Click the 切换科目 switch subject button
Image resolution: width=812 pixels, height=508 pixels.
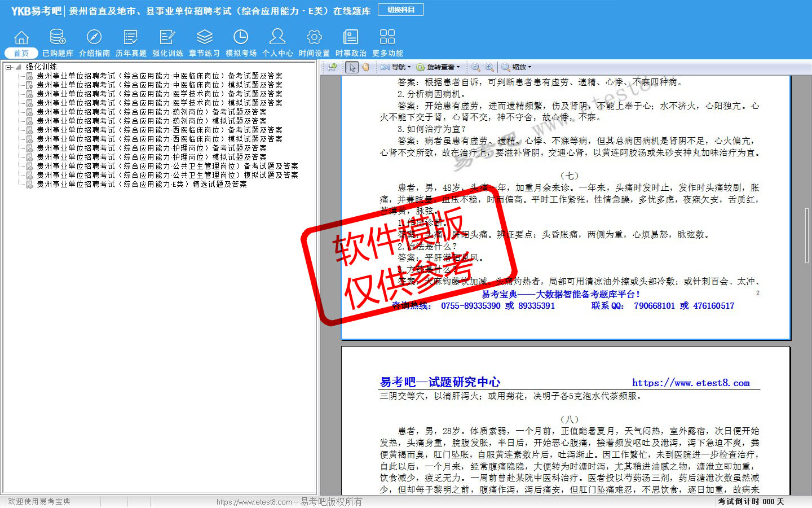click(x=401, y=10)
